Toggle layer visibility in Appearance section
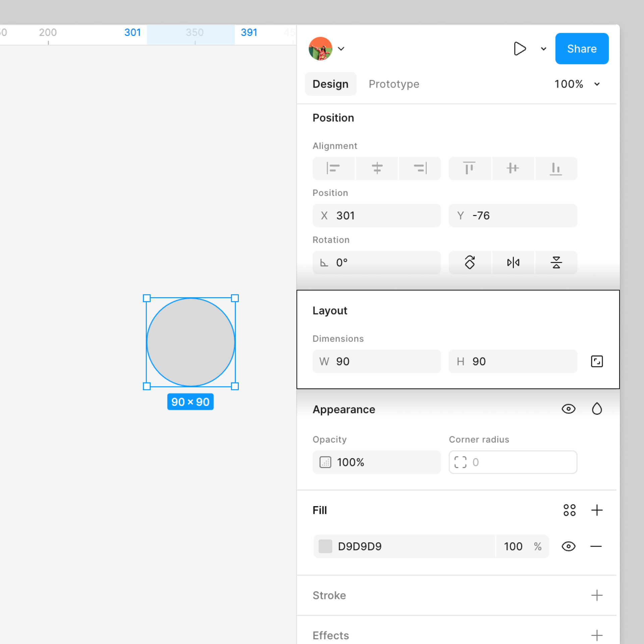The height and width of the screenshot is (644, 644). [x=568, y=409]
